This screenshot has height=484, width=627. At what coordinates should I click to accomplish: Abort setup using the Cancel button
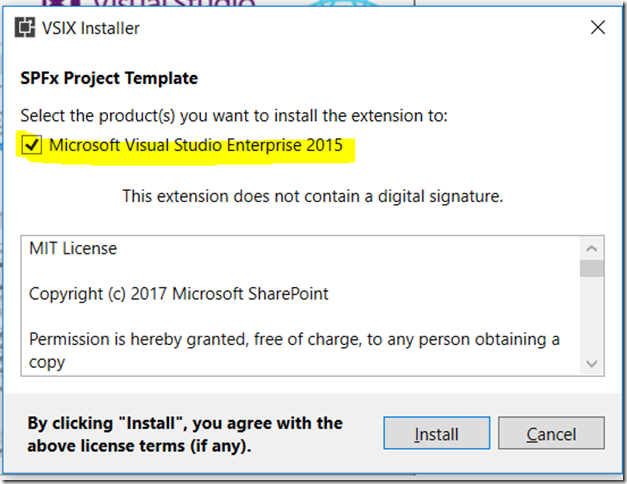point(551,433)
